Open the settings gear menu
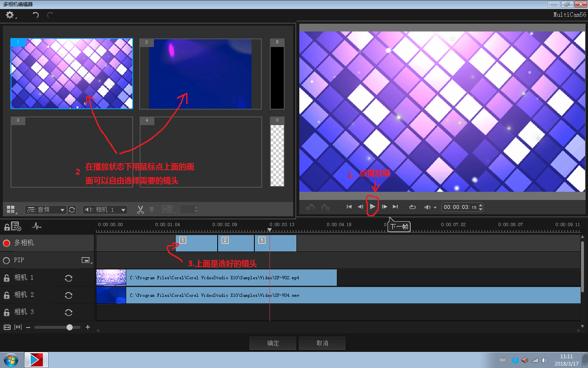588x368 pixels. coord(10,15)
